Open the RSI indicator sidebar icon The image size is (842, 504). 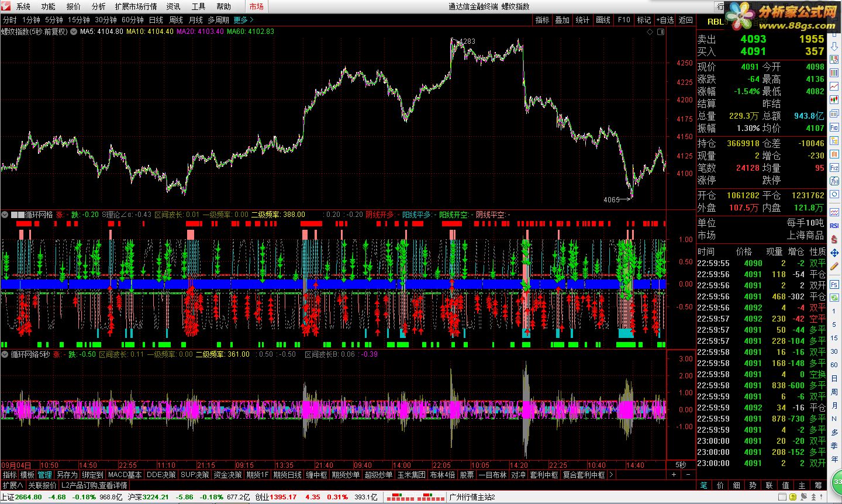(834, 226)
